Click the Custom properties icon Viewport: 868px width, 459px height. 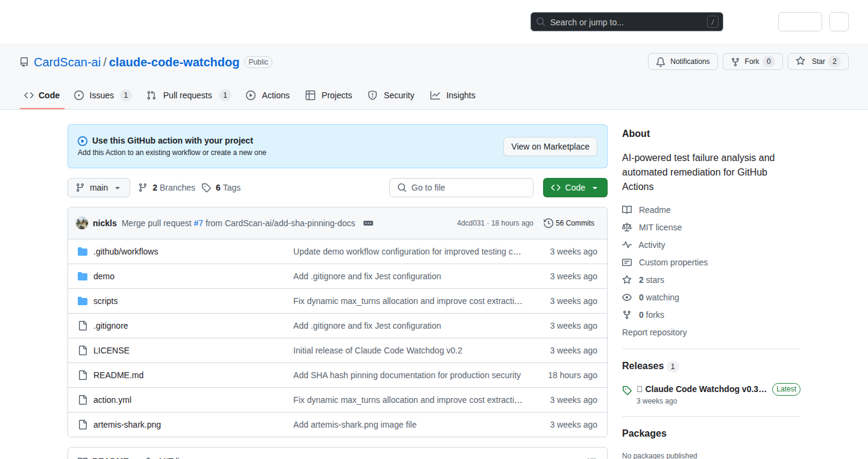pyautogui.click(x=627, y=262)
